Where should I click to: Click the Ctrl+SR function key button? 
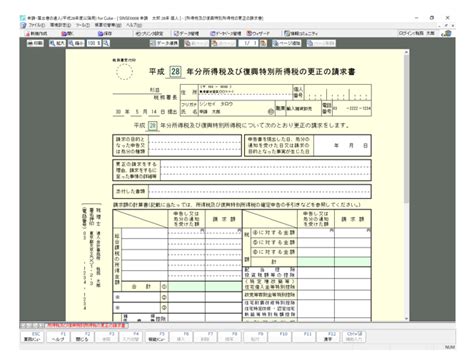click(354, 337)
